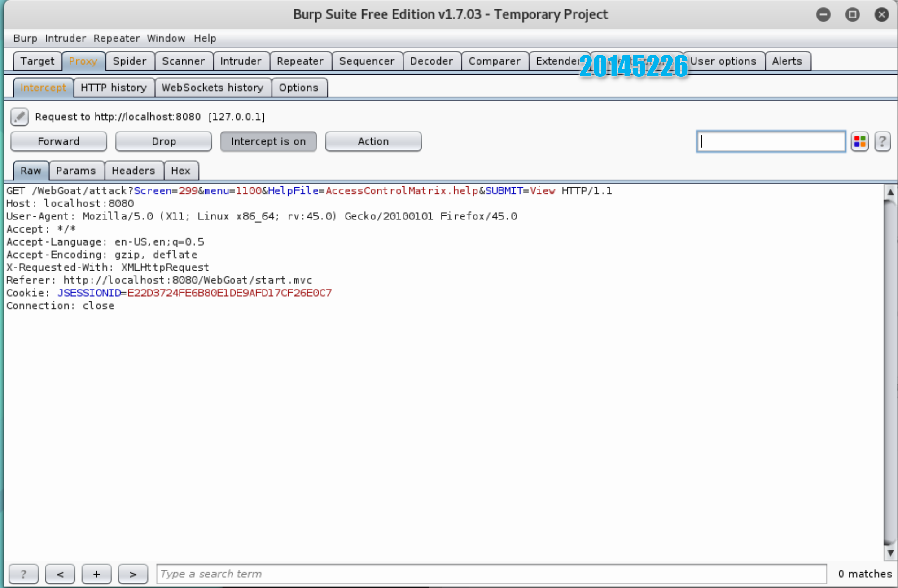Switch to the Hex view tab
Viewport: 898px width, 588px height.
pyautogui.click(x=180, y=171)
